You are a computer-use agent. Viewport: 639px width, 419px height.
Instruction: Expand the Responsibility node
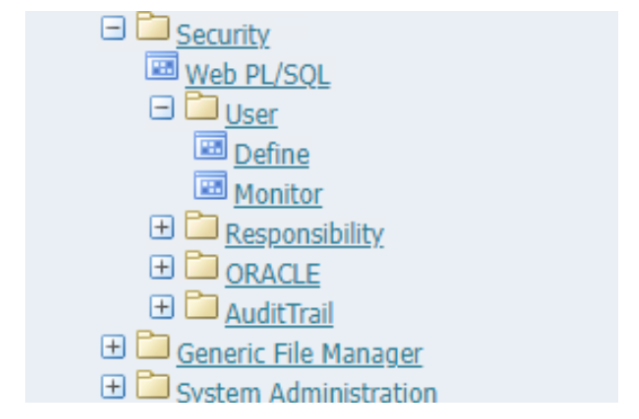coord(162,227)
